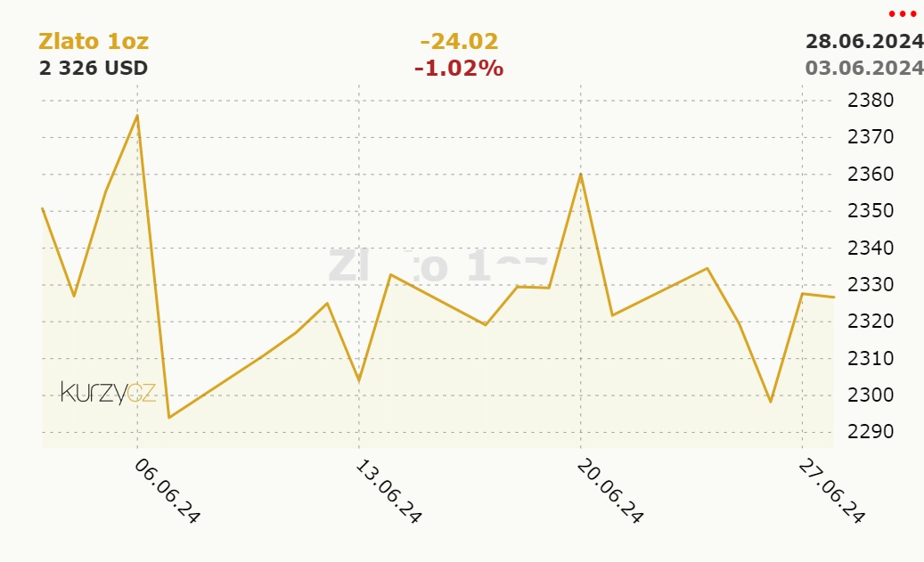Open the red three-dot options menu

click(x=903, y=14)
